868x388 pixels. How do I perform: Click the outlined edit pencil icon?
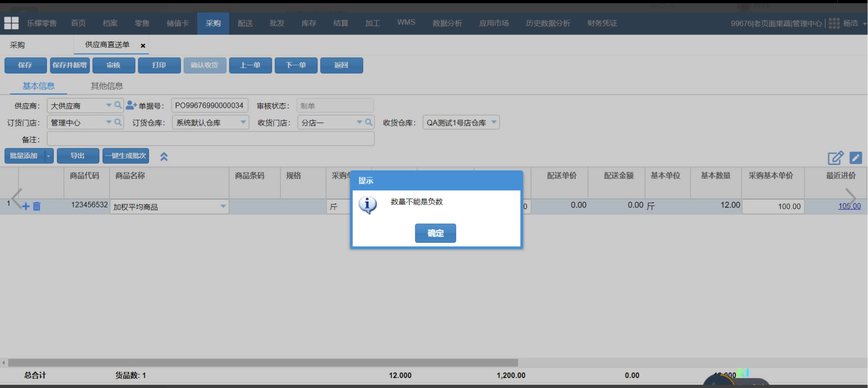pos(835,158)
